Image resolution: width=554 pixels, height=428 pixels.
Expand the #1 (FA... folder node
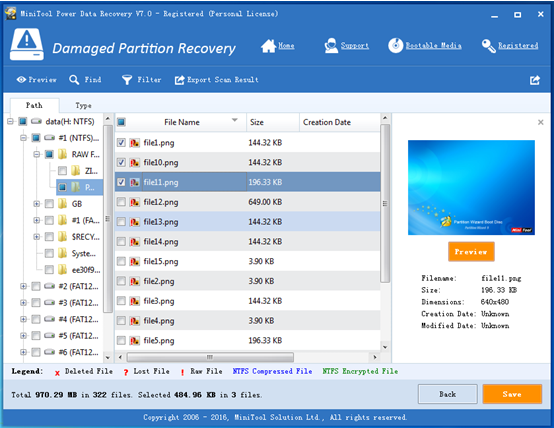(36, 220)
